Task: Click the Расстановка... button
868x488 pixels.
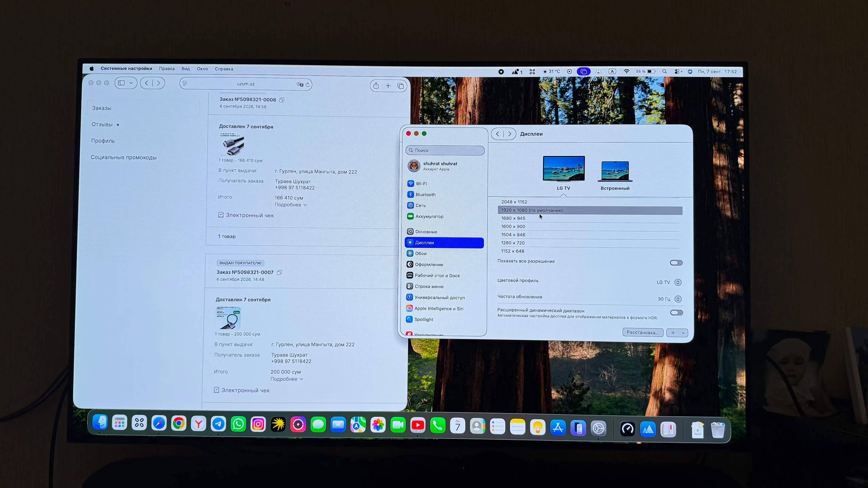Action: 643,332
